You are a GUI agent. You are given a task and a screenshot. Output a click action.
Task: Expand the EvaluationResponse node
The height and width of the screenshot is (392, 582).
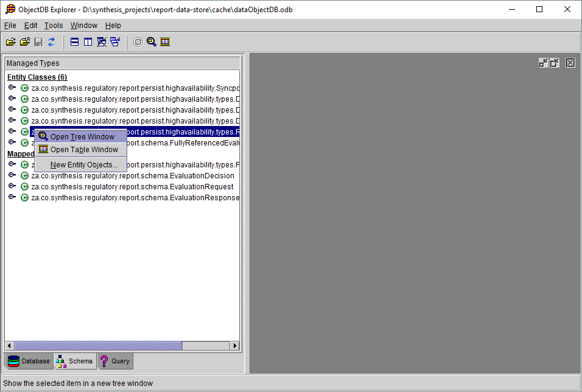tap(12, 197)
